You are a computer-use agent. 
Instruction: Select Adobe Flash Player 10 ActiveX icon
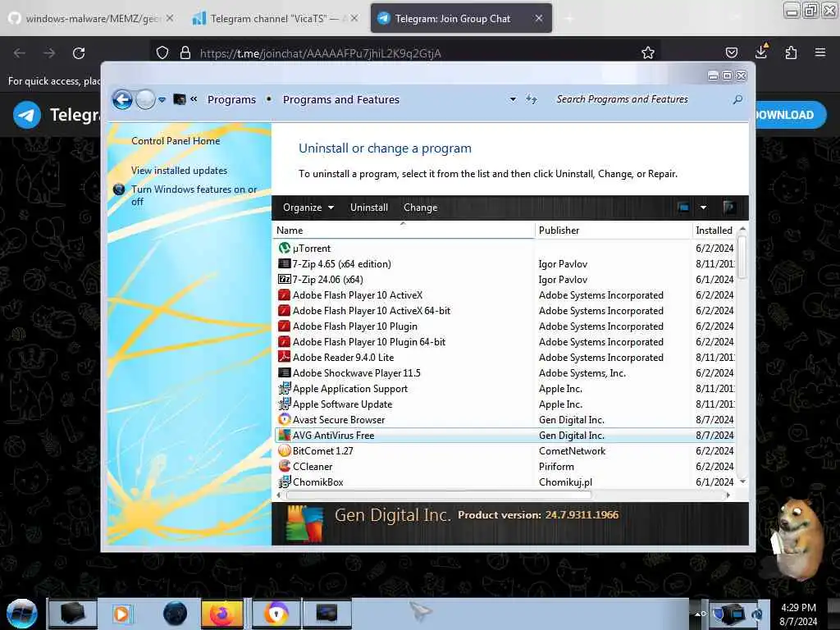[x=285, y=294]
